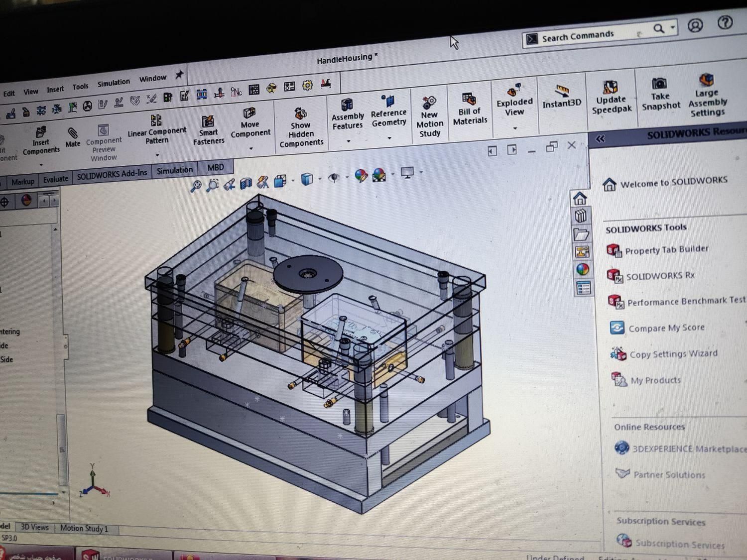This screenshot has height=560, width=747.
Task: Toggle the menu bar pin
Action: coord(179,75)
